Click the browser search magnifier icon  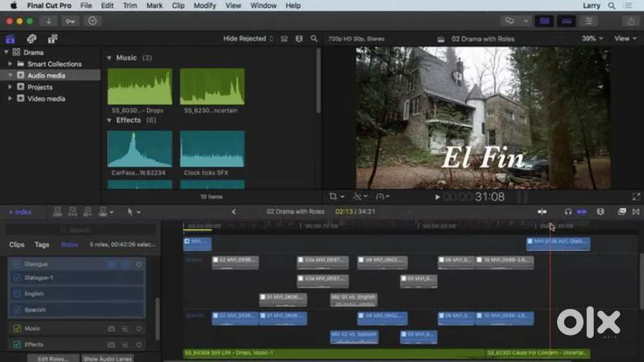coord(314,39)
